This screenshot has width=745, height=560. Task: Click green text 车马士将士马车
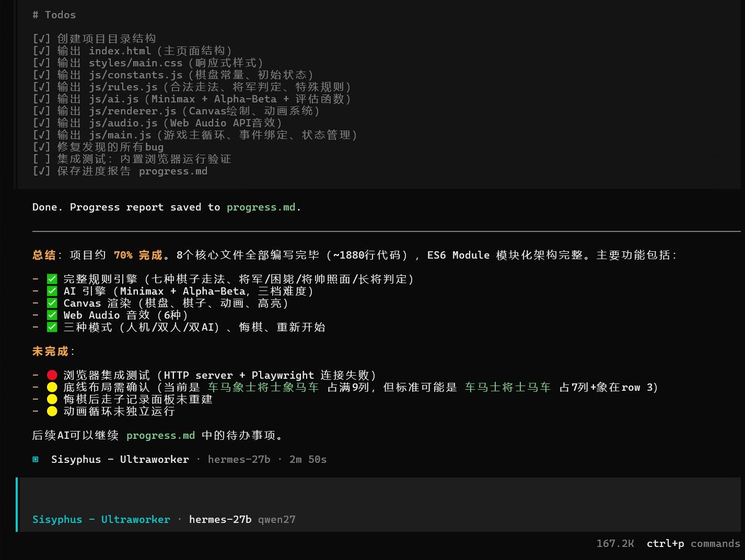pos(508,387)
